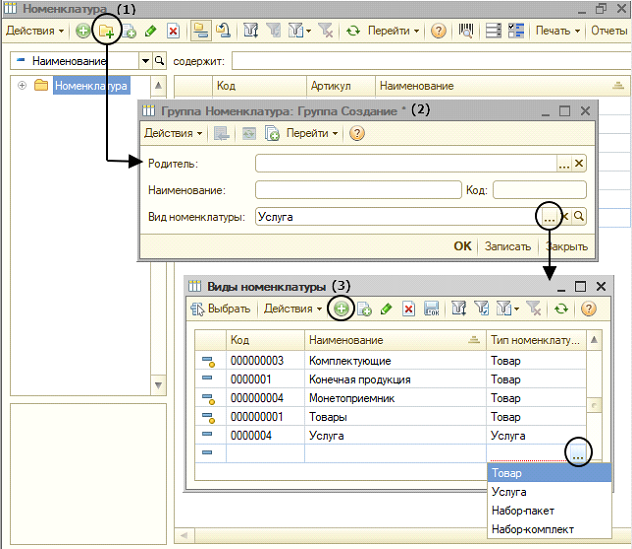Open Перейти dropdown in Группа Создание window
The image size is (632, 549).
tap(312, 133)
